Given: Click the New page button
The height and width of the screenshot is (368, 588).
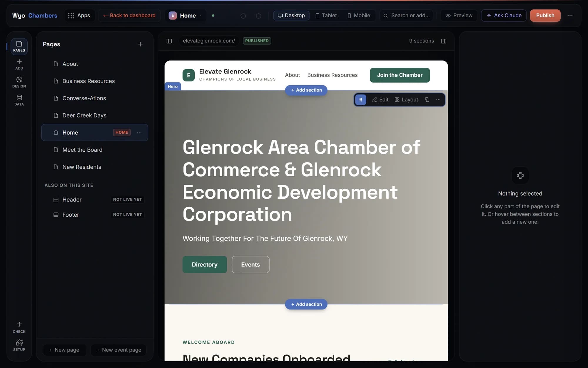Looking at the screenshot, I should (65, 350).
